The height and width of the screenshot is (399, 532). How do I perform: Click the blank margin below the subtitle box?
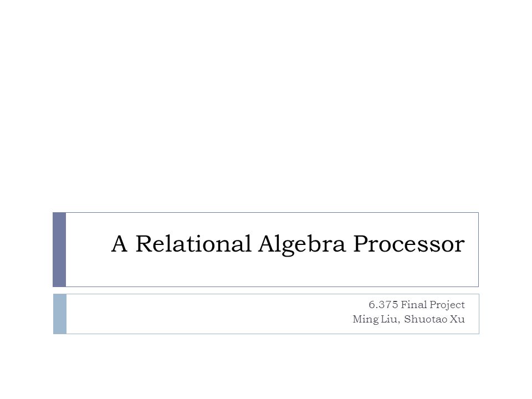coord(266,366)
